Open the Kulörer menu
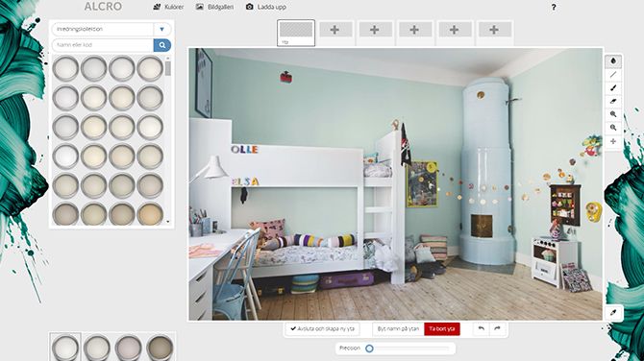Image resolution: width=644 pixels, height=361 pixels. (x=168, y=7)
